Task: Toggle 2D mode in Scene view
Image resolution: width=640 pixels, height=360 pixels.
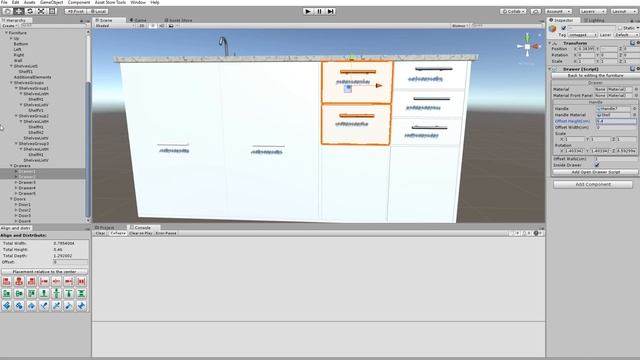Action: coord(142,26)
